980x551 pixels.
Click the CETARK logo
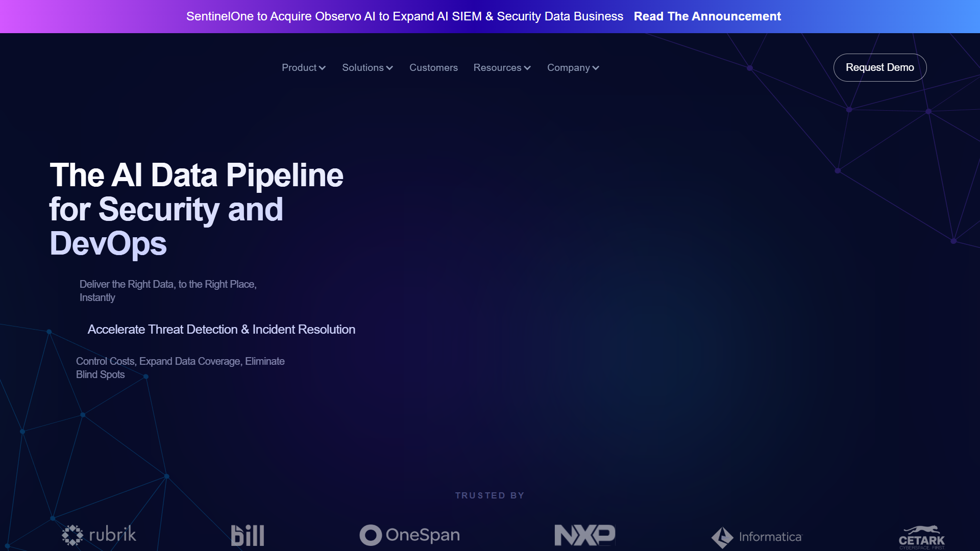[x=922, y=537]
